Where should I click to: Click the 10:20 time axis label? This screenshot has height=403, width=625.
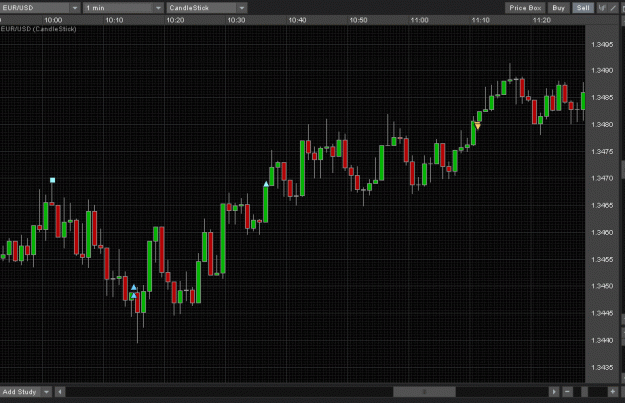(x=175, y=20)
